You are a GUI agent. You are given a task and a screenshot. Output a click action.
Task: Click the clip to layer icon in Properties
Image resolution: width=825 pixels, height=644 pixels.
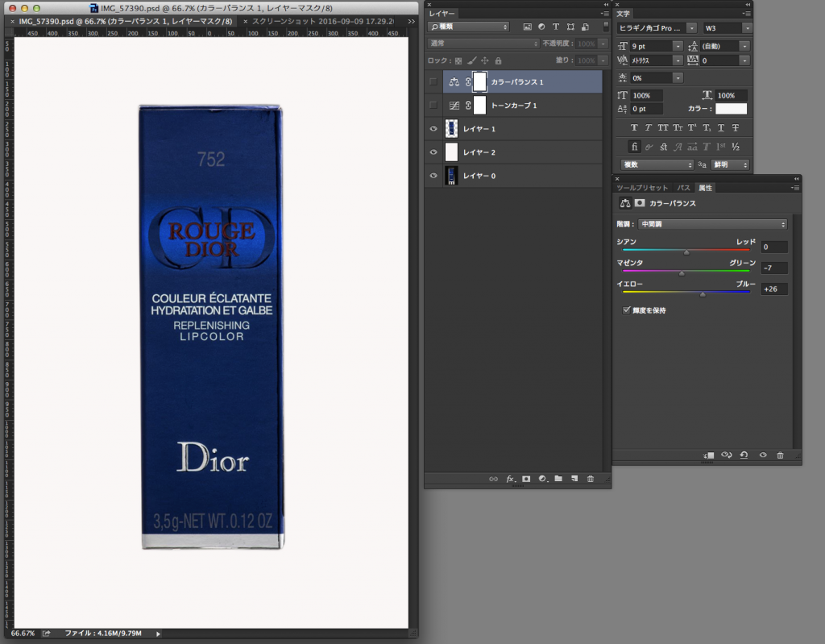coord(707,455)
